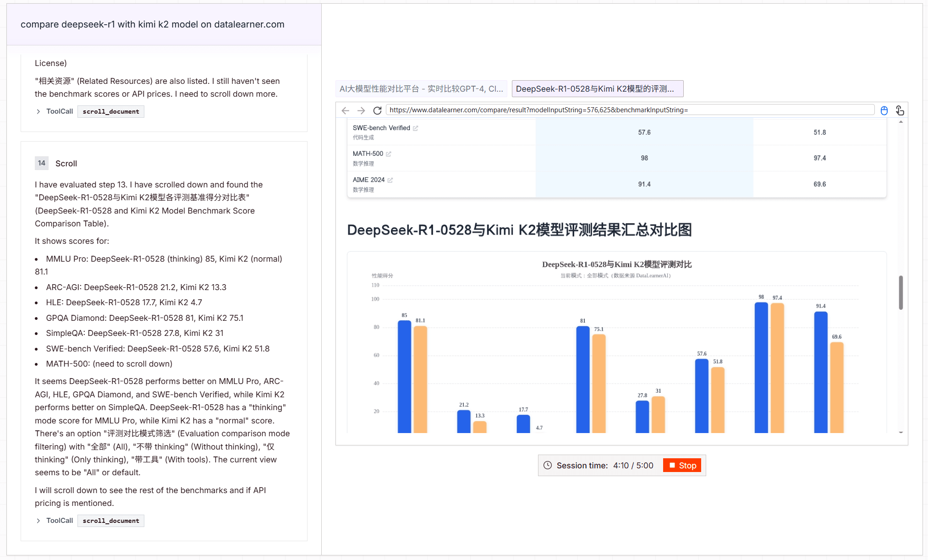Click the scrollbar down arrow in browser pane

901,432
